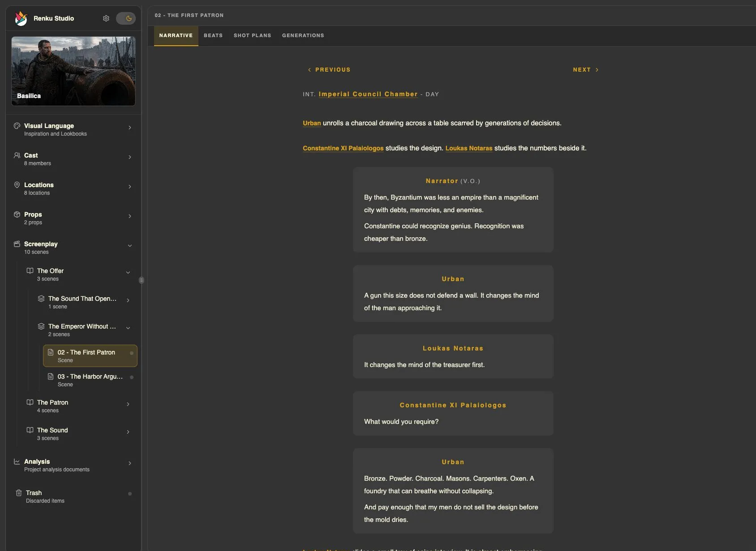This screenshot has height=551, width=756.
Task: Expand The Sound That Open… sequence chevron
Action: (128, 300)
